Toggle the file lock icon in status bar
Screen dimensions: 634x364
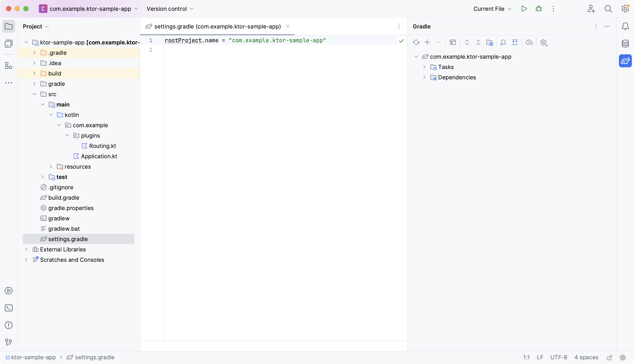[x=609, y=357]
